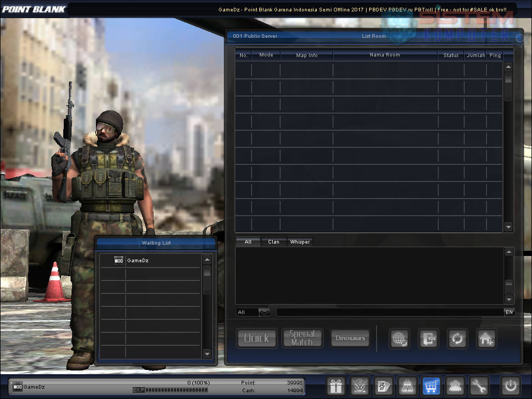Viewport: 532px width, 399px height.
Task: Switch to the All chat tab
Action: click(x=248, y=241)
